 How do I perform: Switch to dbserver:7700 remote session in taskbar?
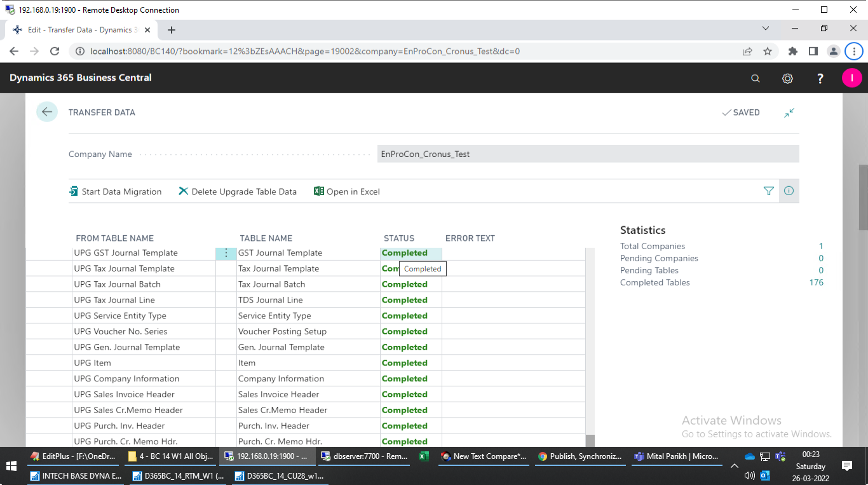coord(364,456)
